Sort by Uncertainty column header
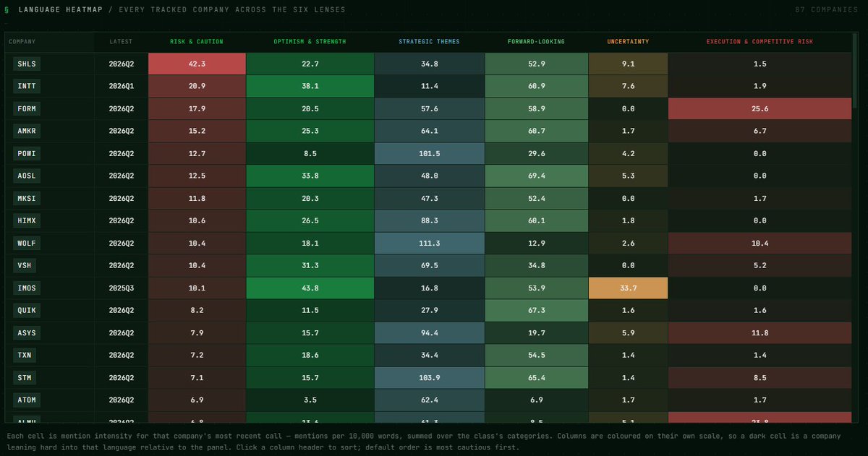 tap(628, 42)
